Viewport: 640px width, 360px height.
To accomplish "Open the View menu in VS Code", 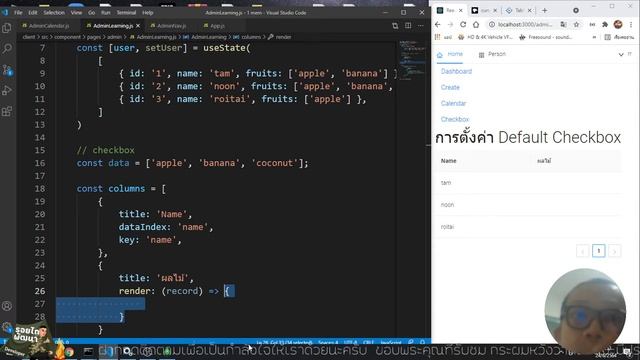I will (x=76, y=13).
